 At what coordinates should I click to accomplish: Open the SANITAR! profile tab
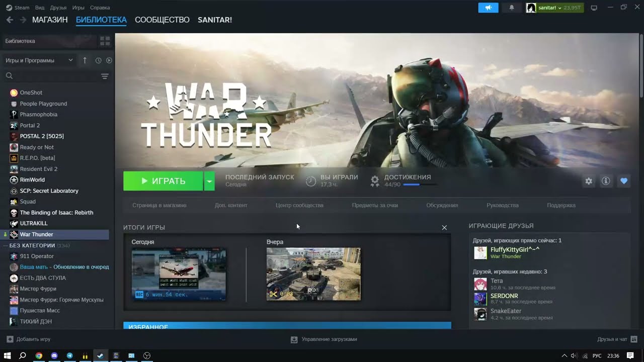(x=215, y=20)
